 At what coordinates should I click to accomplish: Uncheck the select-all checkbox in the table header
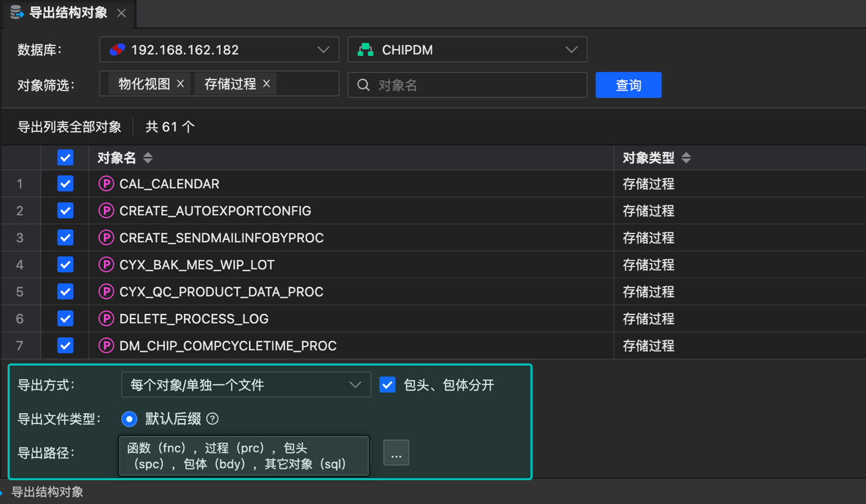65,158
